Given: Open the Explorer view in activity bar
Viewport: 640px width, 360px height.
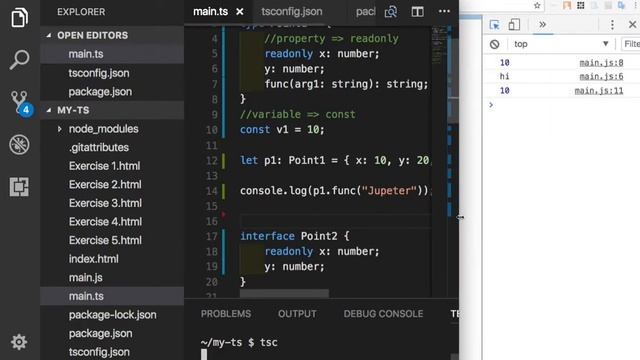Looking at the screenshot, I should tap(19, 18).
